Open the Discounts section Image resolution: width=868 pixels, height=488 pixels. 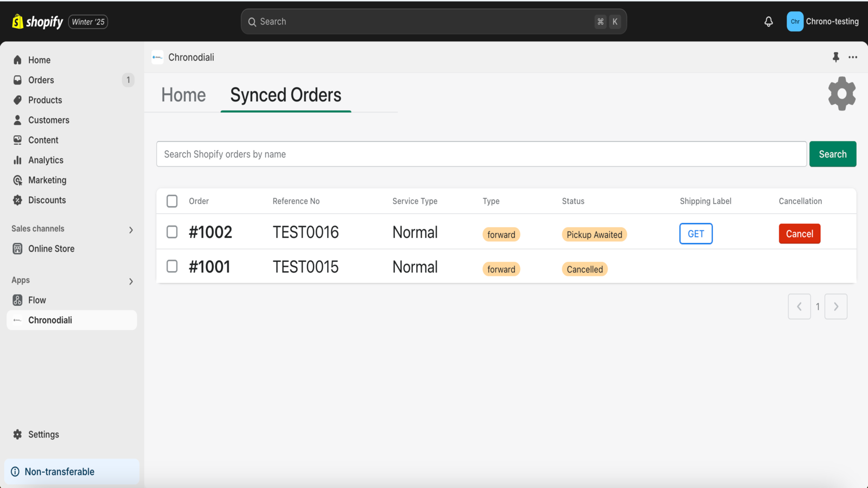pyautogui.click(x=47, y=200)
